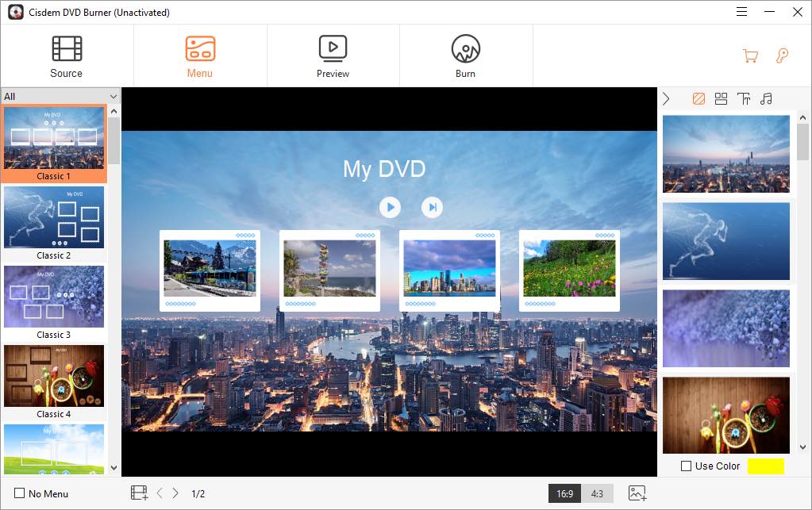Viewport: 812px width, 510px height.
Task: Select the 16:9 aspect ratio
Action: (x=564, y=493)
